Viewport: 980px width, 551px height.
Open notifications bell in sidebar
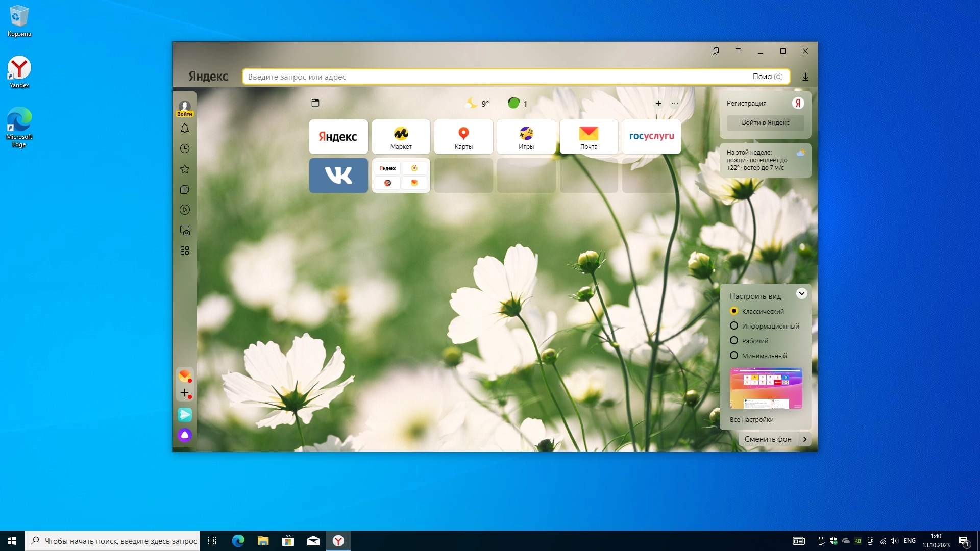click(x=185, y=129)
